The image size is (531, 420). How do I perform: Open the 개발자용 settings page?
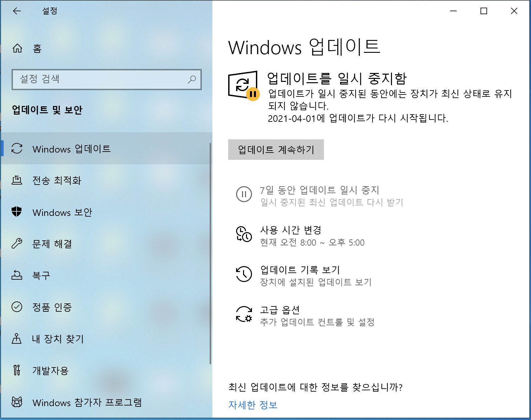[x=106, y=370]
